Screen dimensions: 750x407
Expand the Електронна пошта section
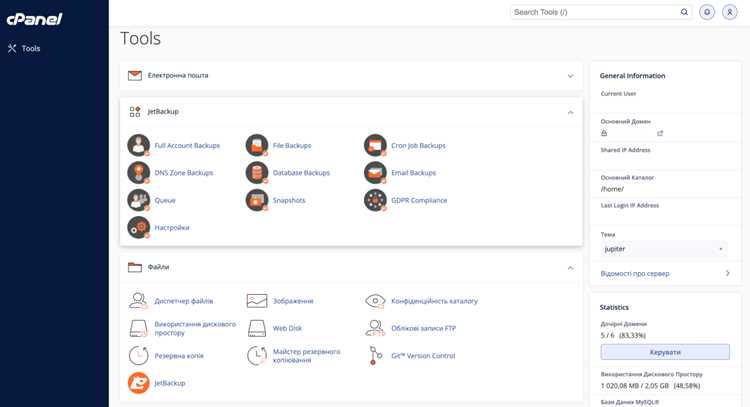(x=570, y=76)
